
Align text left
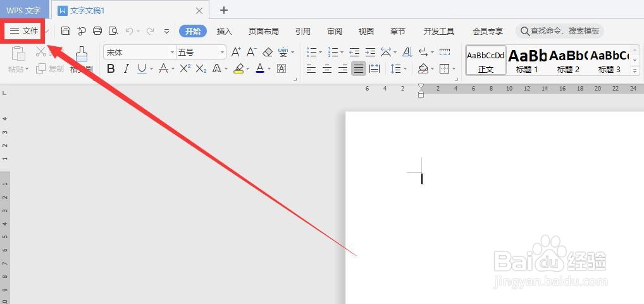tap(311, 68)
